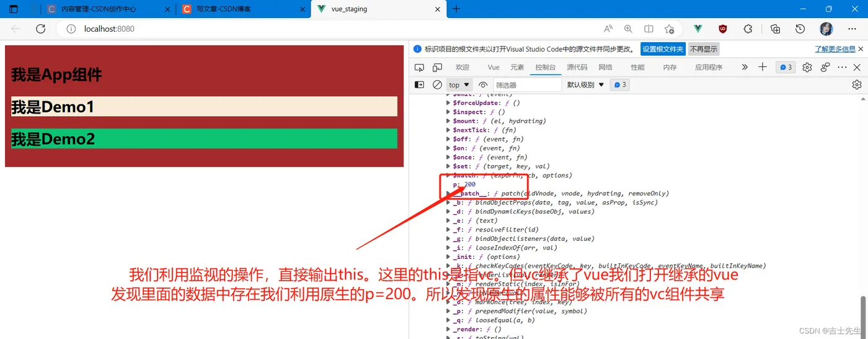Switch to the Welcome DevTools tab
Image resolution: width=868 pixels, height=339 pixels.
point(463,67)
